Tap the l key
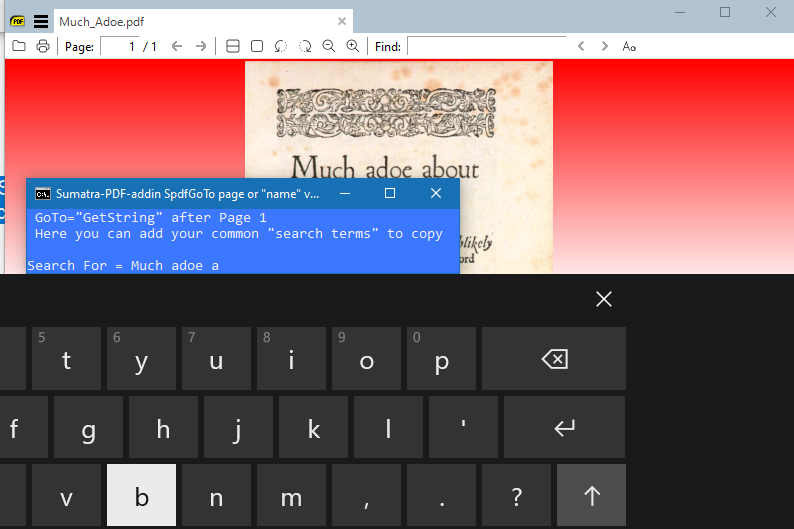 [x=388, y=428]
